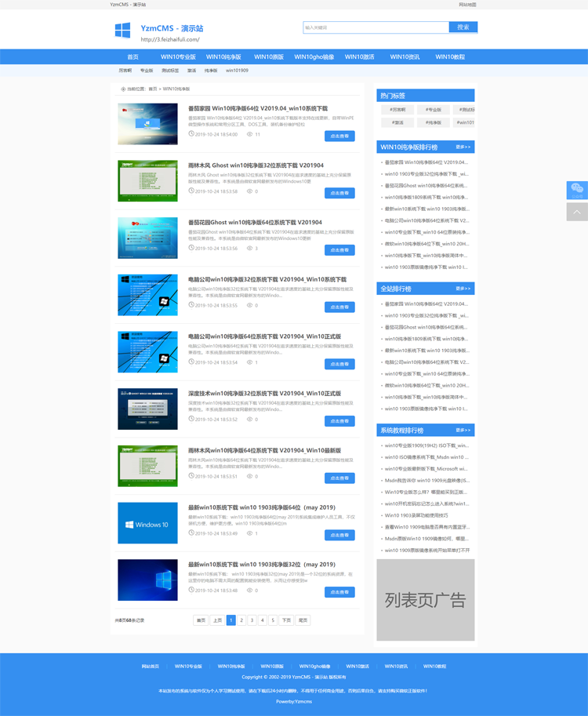Open WIN10资讯 navigation item
Image resolution: width=588 pixels, height=716 pixels.
click(405, 56)
